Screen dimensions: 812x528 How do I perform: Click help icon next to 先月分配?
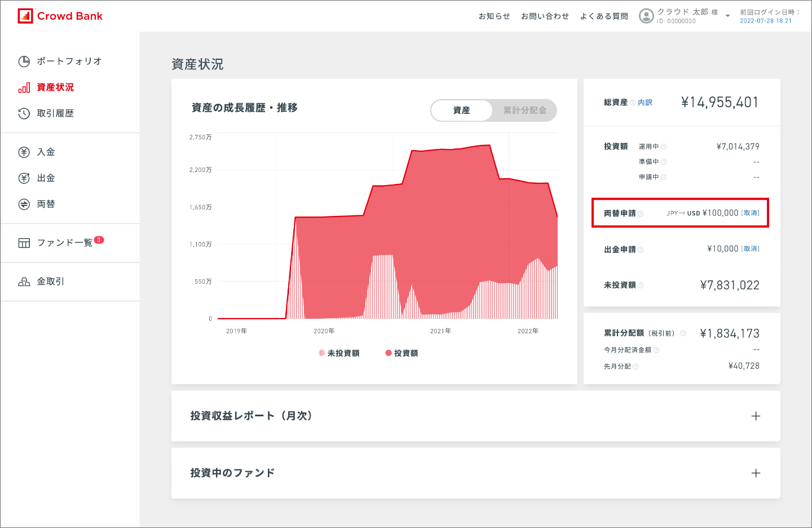[x=636, y=367]
